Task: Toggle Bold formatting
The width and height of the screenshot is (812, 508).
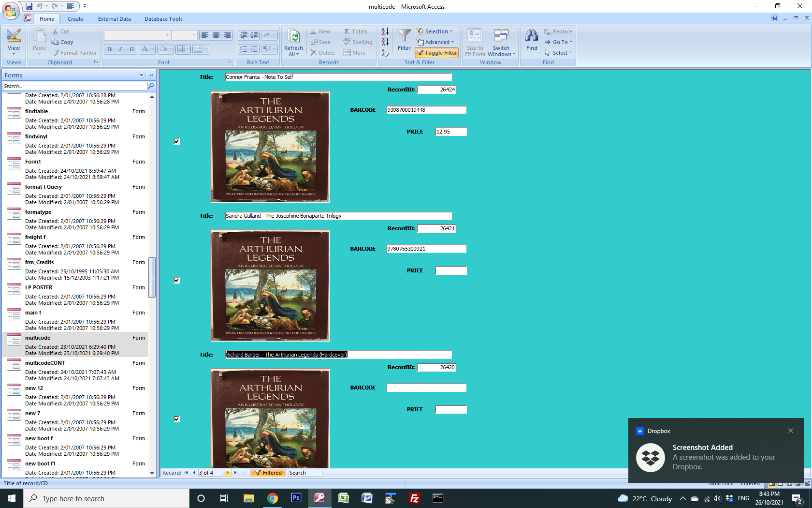Action: click(109, 49)
